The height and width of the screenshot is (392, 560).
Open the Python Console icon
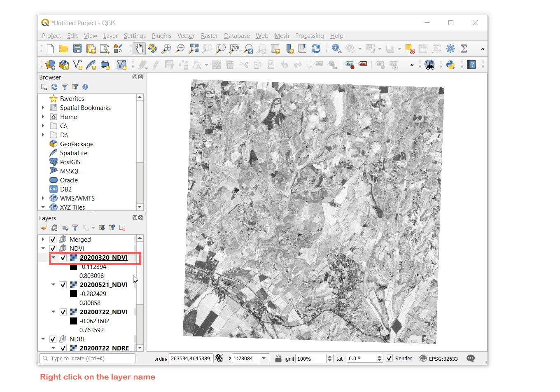point(450,65)
